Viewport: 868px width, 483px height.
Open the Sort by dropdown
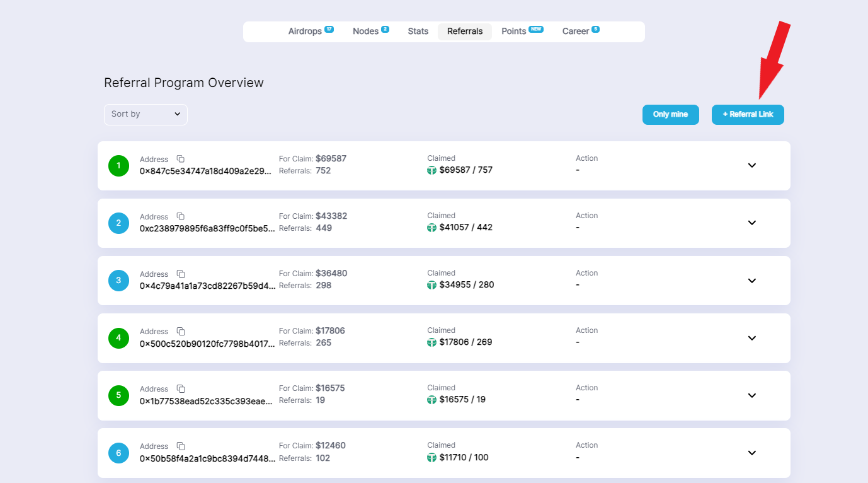click(x=146, y=114)
